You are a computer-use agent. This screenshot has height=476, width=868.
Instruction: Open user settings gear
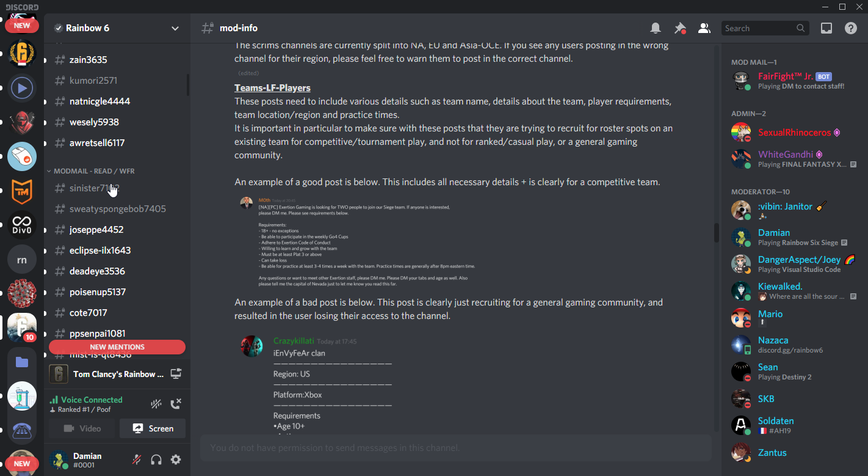tap(176, 460)
